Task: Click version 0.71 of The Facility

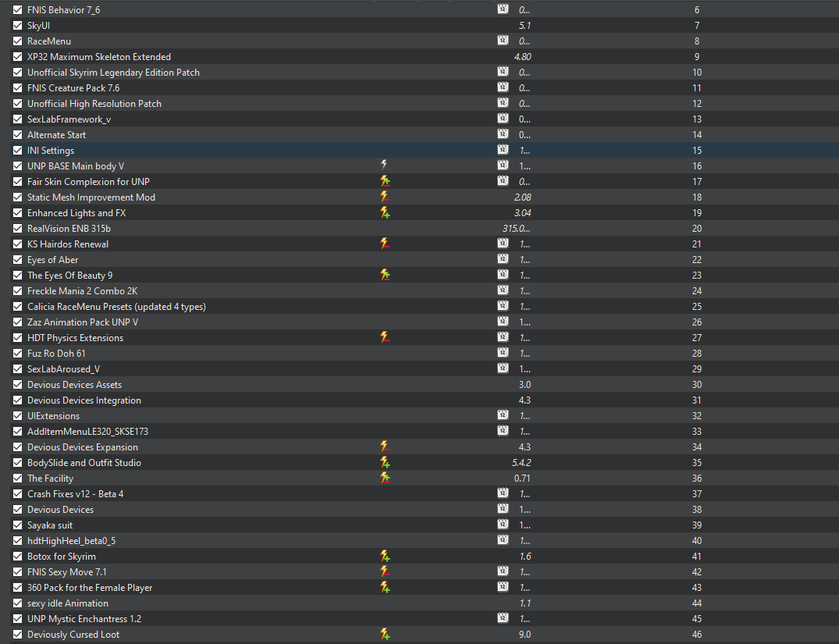Action: [522, 478]
